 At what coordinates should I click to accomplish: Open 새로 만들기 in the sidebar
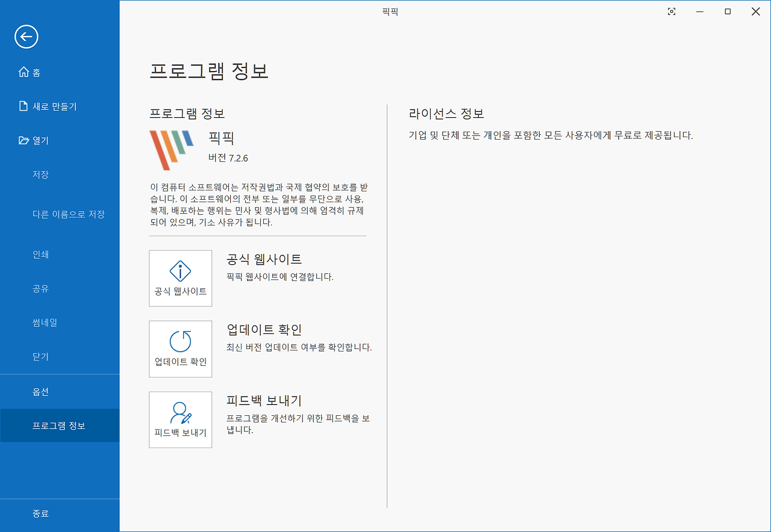click(x=60, y=107)
